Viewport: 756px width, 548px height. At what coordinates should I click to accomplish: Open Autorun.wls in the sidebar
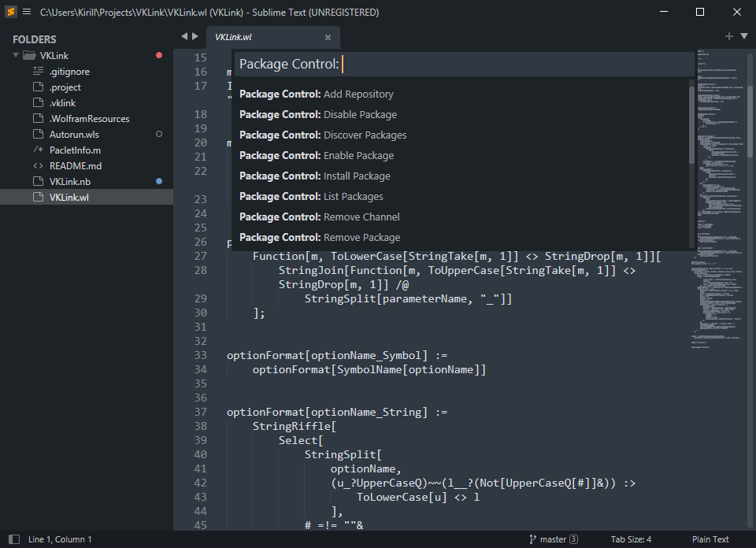[74, 134]
